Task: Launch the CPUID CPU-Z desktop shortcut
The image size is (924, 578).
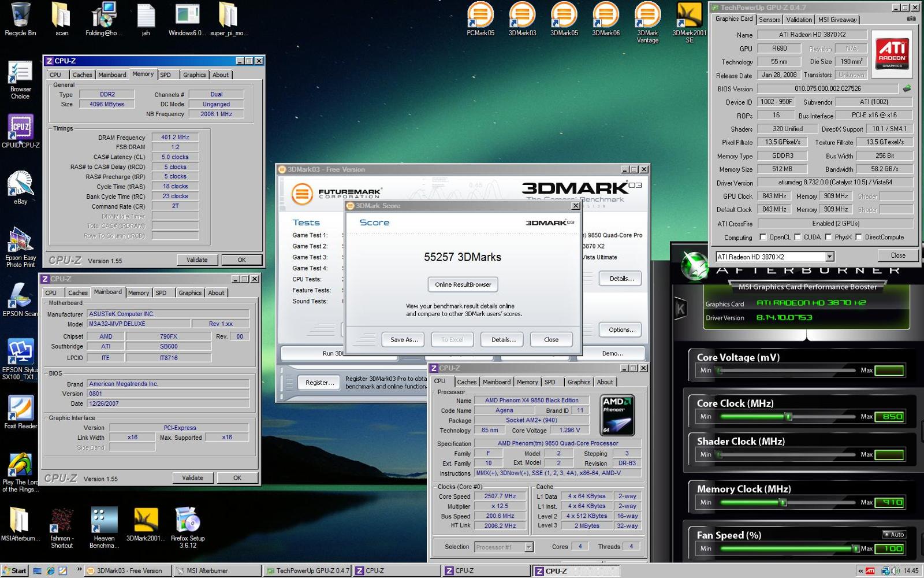Action: click(20, 131)
